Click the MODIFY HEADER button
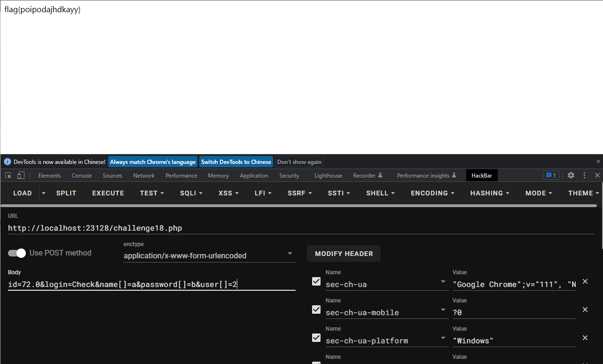Image resolution: width=603 pixels, height=364 pixels. coord(344,254)
